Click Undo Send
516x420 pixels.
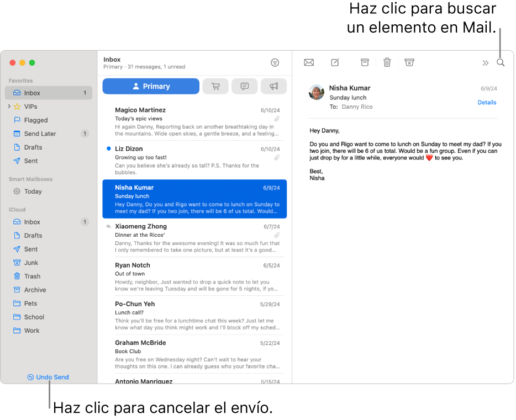tap(48, 378)
